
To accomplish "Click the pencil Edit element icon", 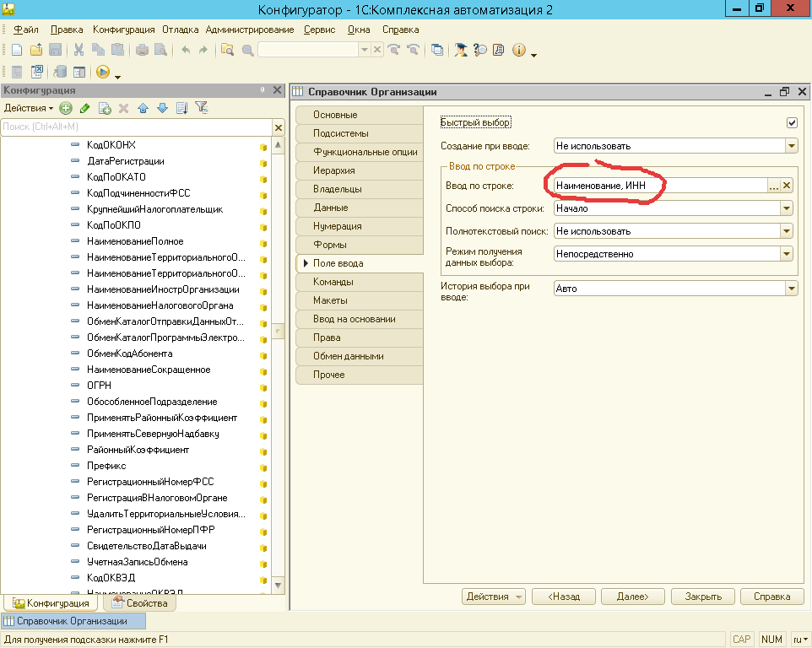I will 84,108.
